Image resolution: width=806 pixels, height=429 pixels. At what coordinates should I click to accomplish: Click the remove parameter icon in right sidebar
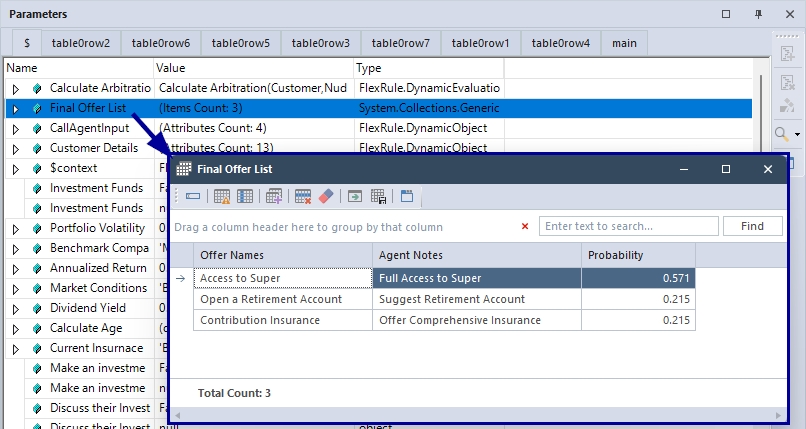pos(787,82)
